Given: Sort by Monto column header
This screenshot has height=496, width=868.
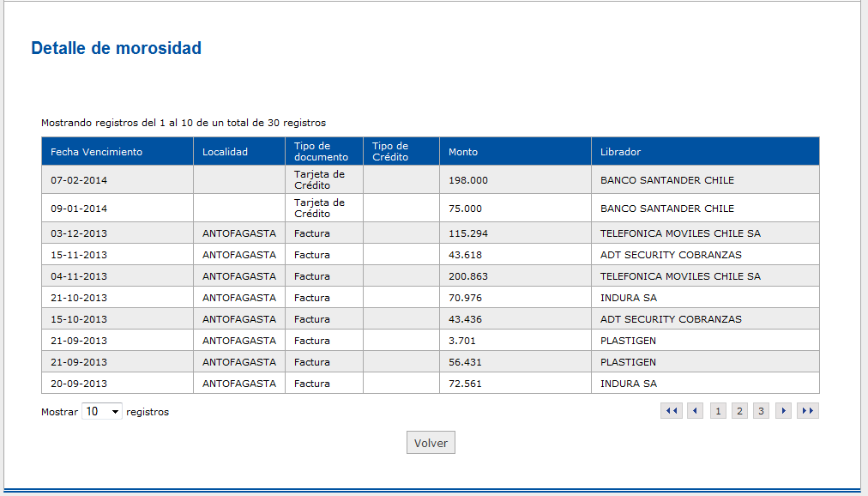Looking at the screenshot, I should tap(515, 152).
